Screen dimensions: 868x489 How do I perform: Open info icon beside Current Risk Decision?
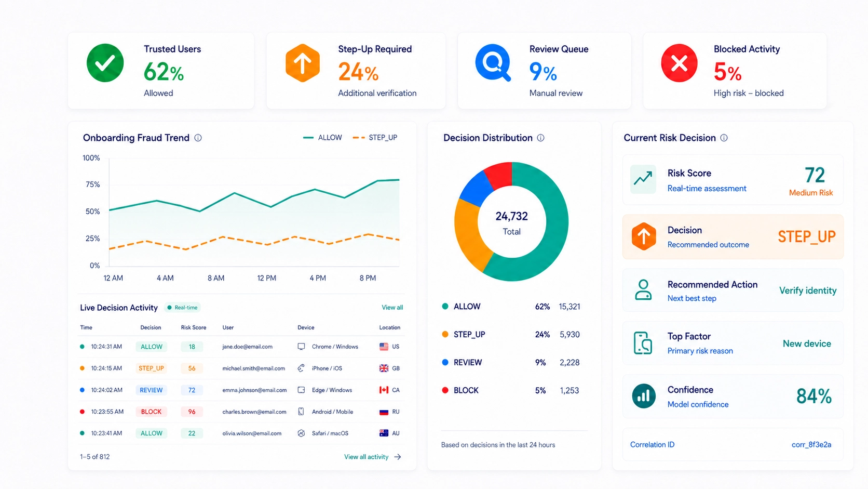click(724, 138)
